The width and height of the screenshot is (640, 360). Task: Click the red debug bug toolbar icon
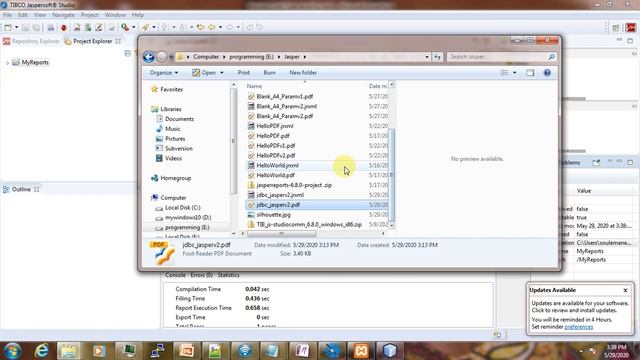click(63, 27)
